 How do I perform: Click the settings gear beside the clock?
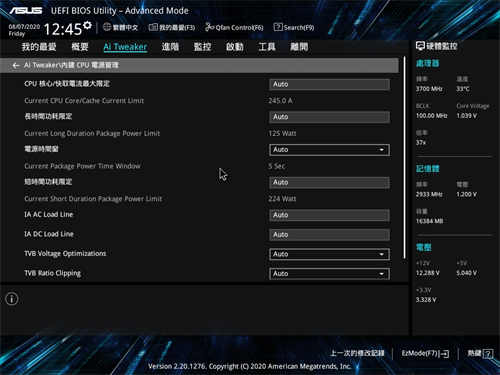[87, 25]
